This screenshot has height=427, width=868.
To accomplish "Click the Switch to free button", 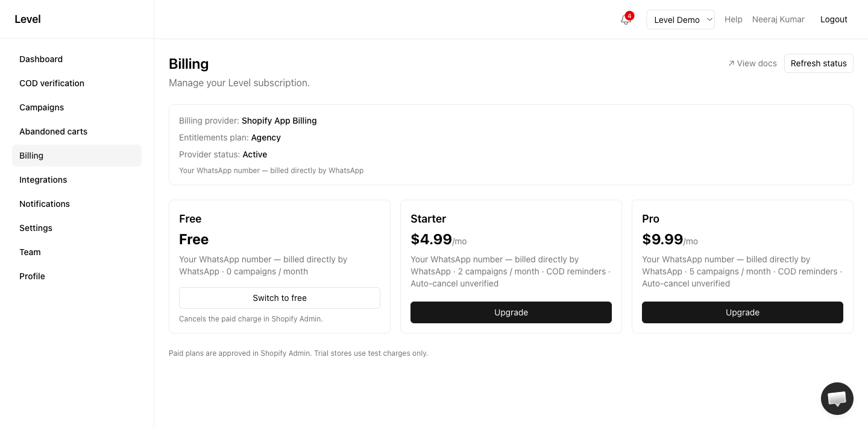I will (x=280, y=298).
